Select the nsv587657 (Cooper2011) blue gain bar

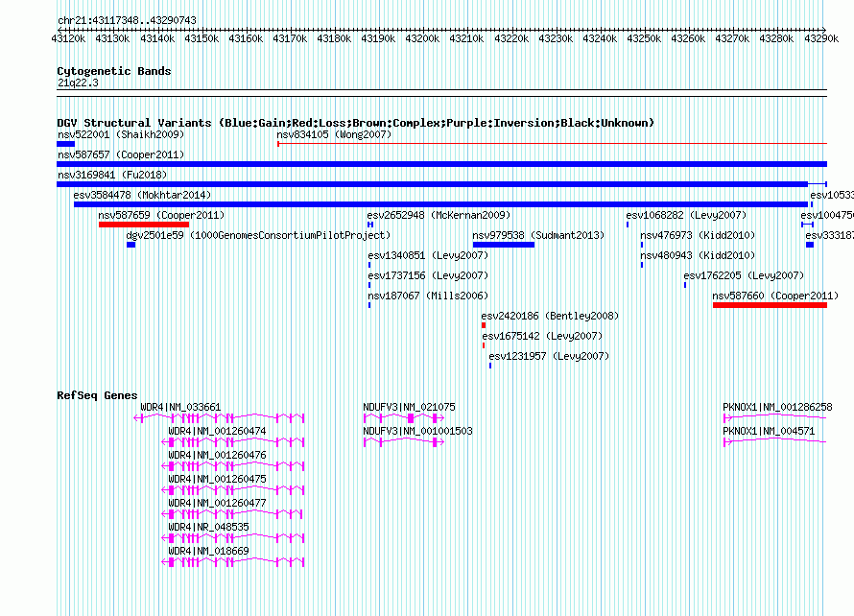tap(441, 164)
